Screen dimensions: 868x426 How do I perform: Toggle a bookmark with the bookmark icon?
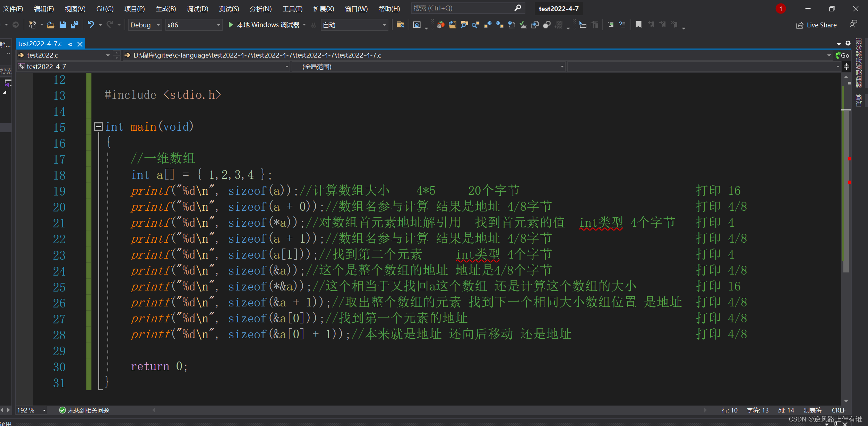(x=638, y=25)
